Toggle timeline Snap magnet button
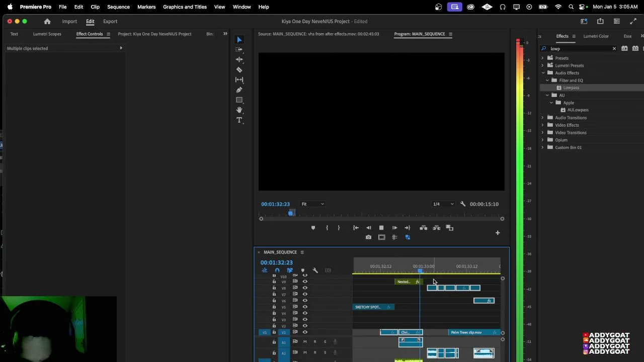 coord(277,270)
